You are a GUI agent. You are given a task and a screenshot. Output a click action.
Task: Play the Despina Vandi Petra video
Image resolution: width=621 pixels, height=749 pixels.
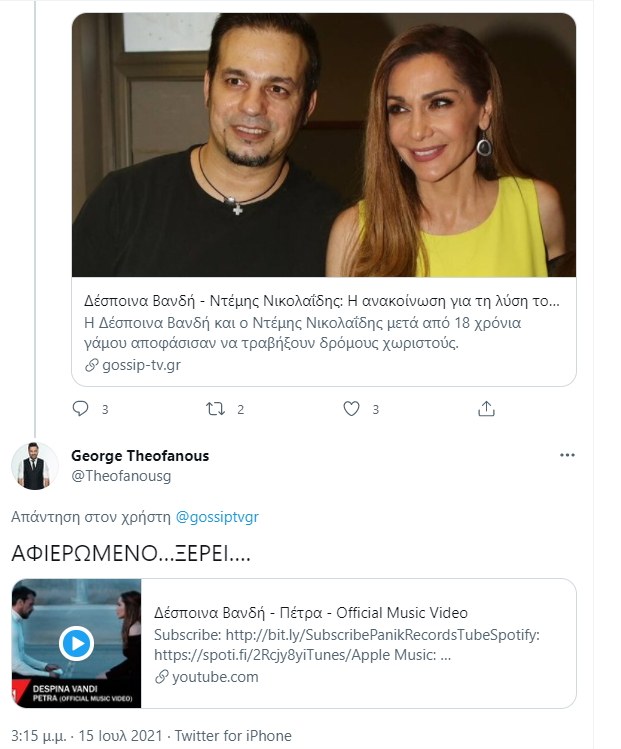[x=77, y=643]
